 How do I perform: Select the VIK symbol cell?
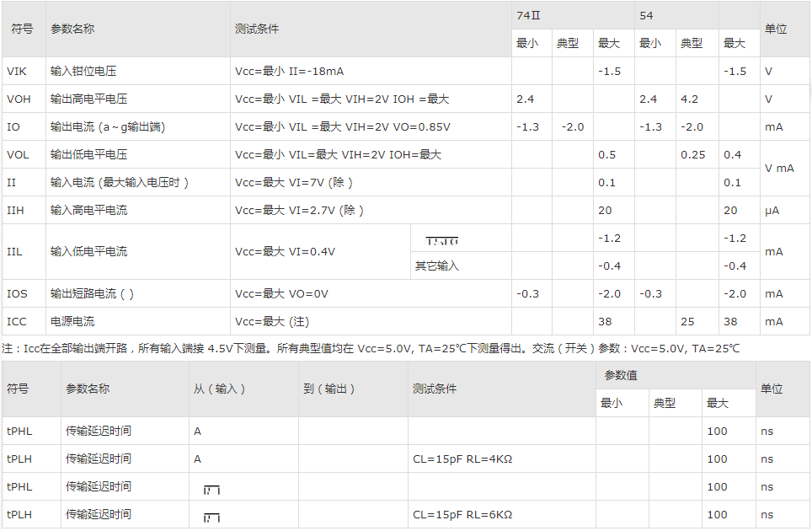pyautogui.click(x=17, y=71)
